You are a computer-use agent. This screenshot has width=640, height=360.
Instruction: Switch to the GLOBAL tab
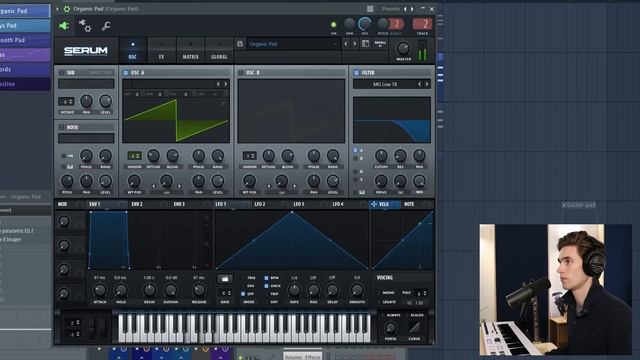pyautogui.click(x=219, y=50)
